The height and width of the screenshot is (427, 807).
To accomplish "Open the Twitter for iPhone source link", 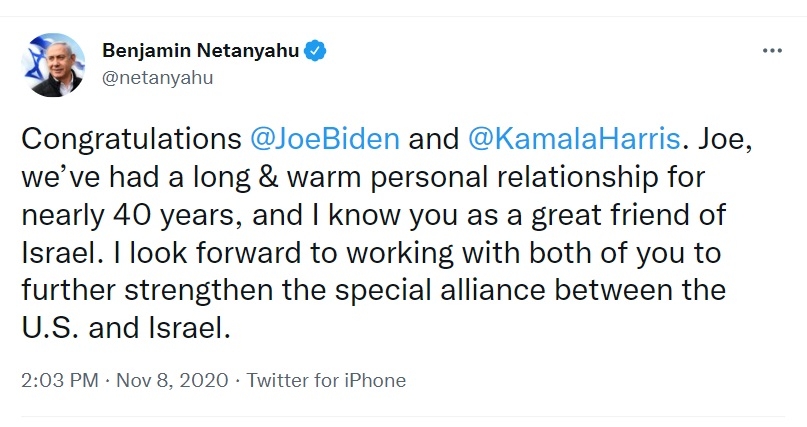I will [x=326, y=380].
